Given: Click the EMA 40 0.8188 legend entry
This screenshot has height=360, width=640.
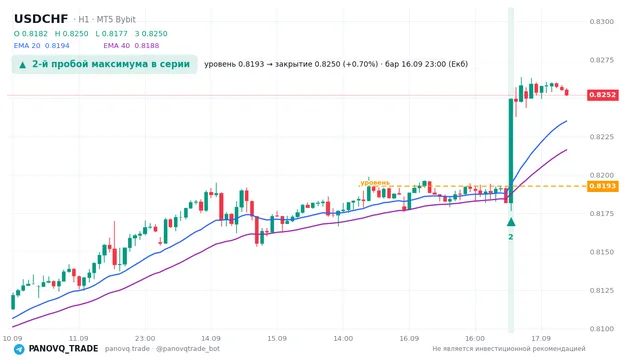Looking at the screenshot, I should pos(131,46).
